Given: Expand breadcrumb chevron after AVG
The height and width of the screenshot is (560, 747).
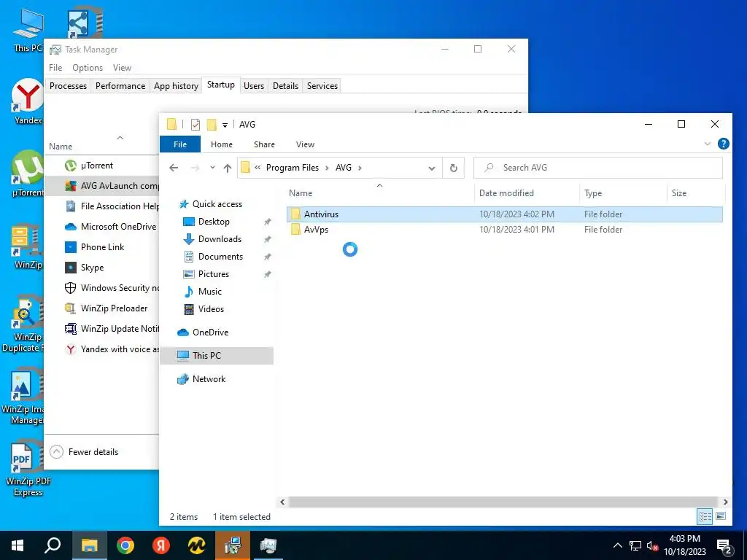Looking at the screenshot, I should [x=360, y=168].
